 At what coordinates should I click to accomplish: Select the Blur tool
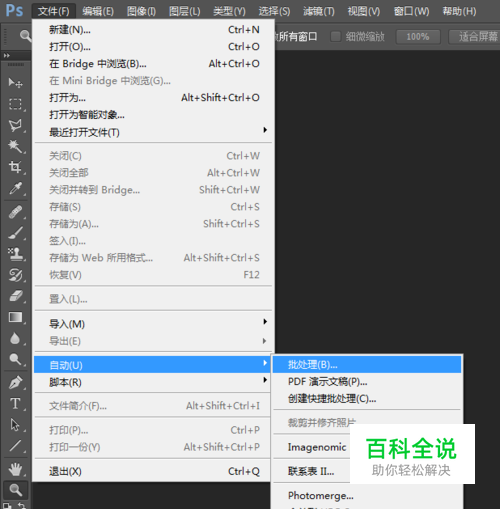pyautogui.click(x=15, y=338)
